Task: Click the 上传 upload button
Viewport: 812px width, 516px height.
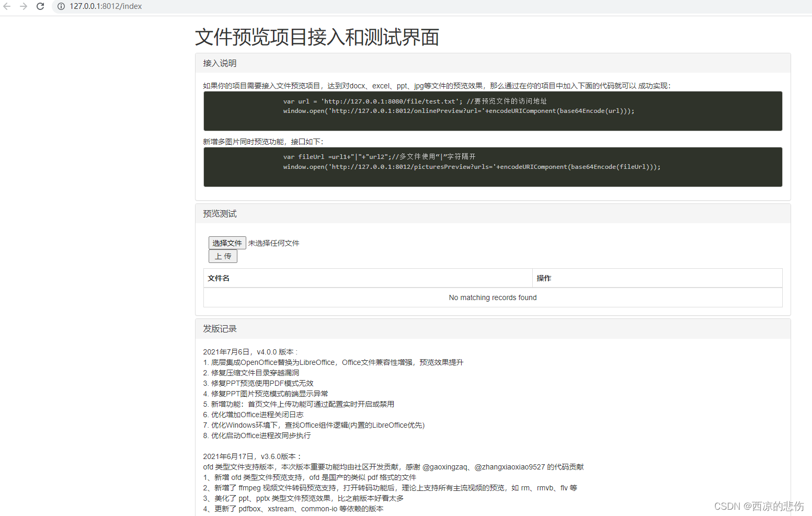Action: (x=223, y=256)
